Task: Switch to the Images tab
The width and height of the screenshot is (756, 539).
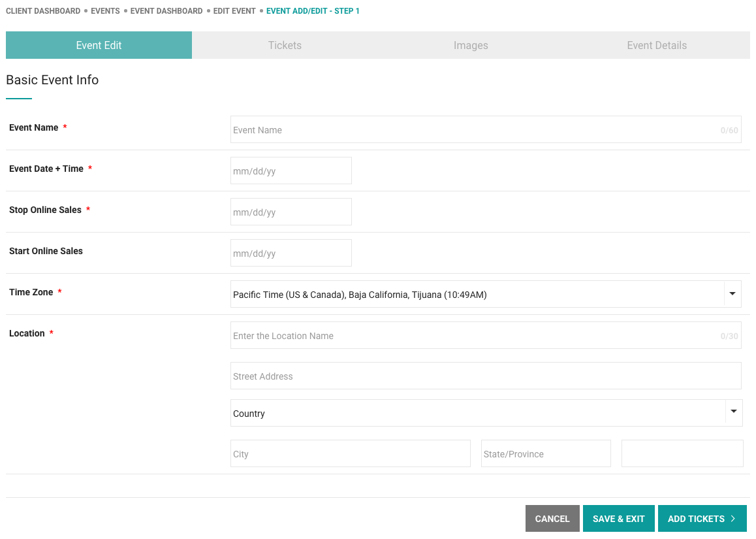Action: (x=471, y=45)
